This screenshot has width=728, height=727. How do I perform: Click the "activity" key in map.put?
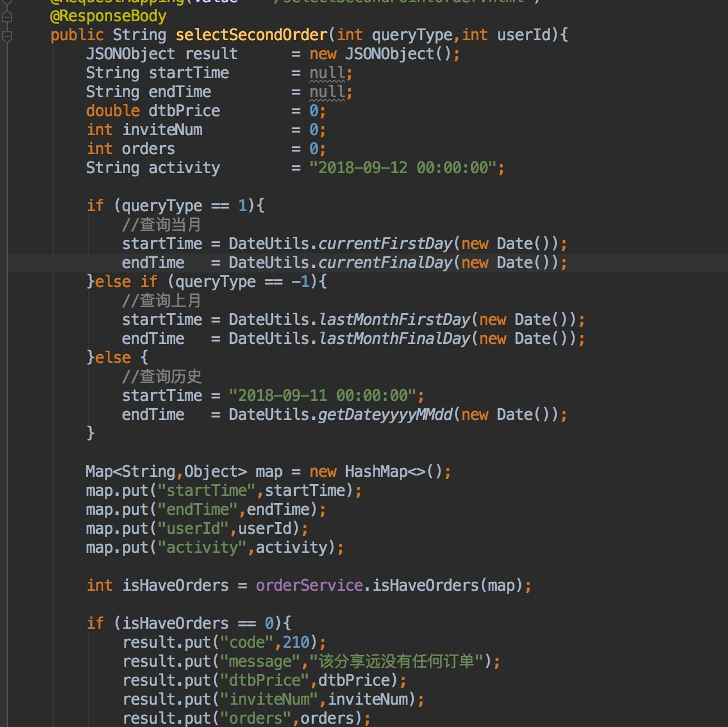click(x=202, y=548)
